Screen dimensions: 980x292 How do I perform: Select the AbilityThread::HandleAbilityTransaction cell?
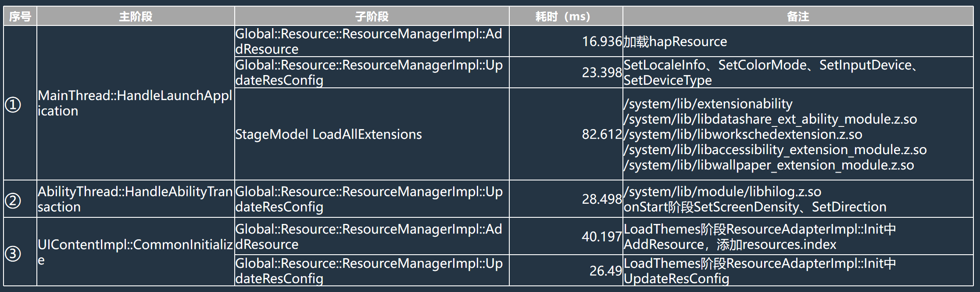(x=135, y=199)
